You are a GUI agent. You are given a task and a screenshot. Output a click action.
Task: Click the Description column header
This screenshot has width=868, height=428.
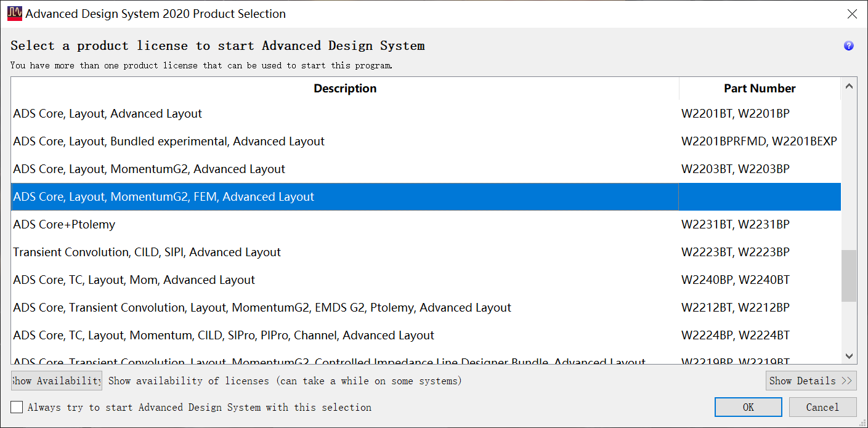(x=345, y=89)
